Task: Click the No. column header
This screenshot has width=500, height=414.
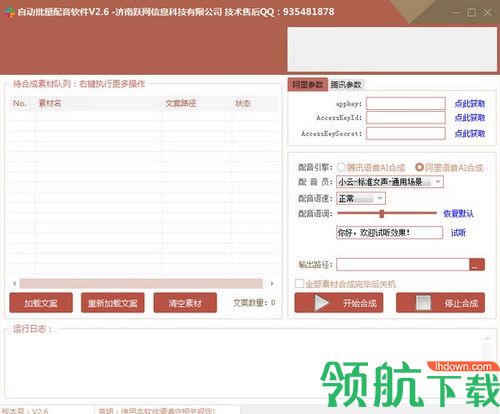Action: pos(22,103)
